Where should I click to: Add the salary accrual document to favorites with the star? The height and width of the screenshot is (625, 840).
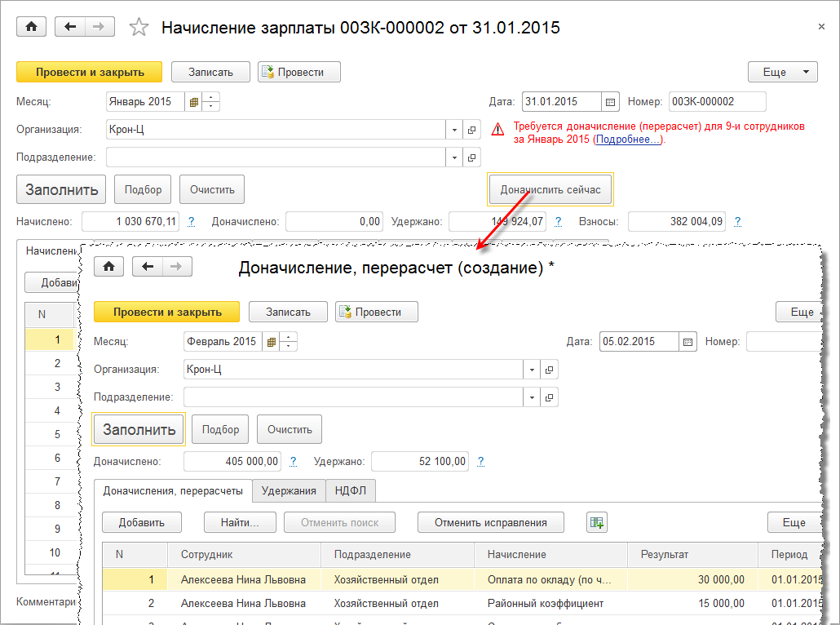[x=139, y=27]
